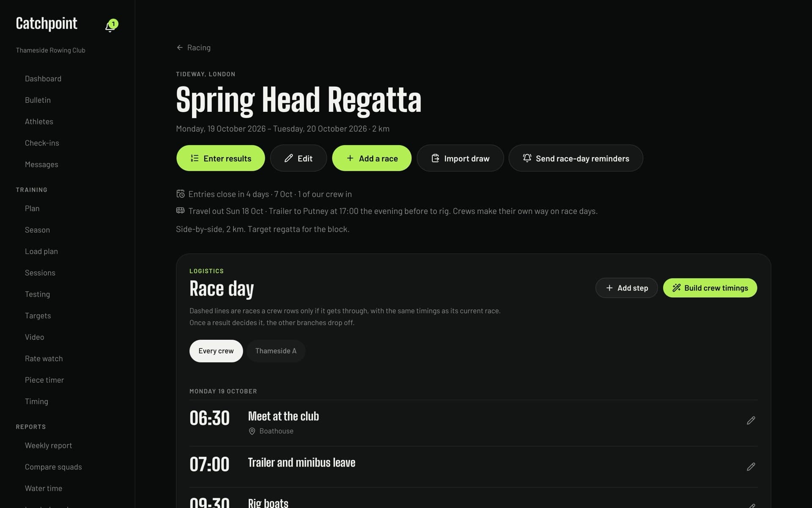Click the Catchpoint logo
812x508 pixels.
point(47,24)
